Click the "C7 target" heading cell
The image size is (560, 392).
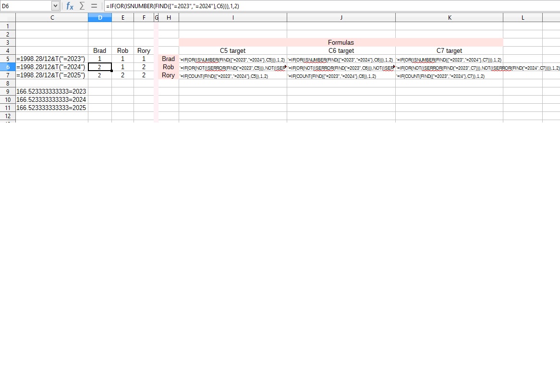449,50
